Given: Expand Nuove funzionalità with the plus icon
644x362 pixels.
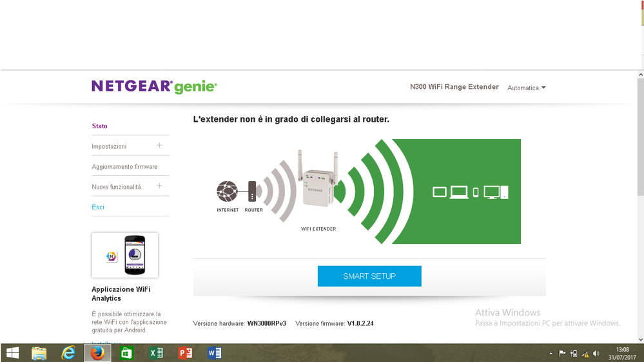Looking at the screenshot, I should click(159, 186).
